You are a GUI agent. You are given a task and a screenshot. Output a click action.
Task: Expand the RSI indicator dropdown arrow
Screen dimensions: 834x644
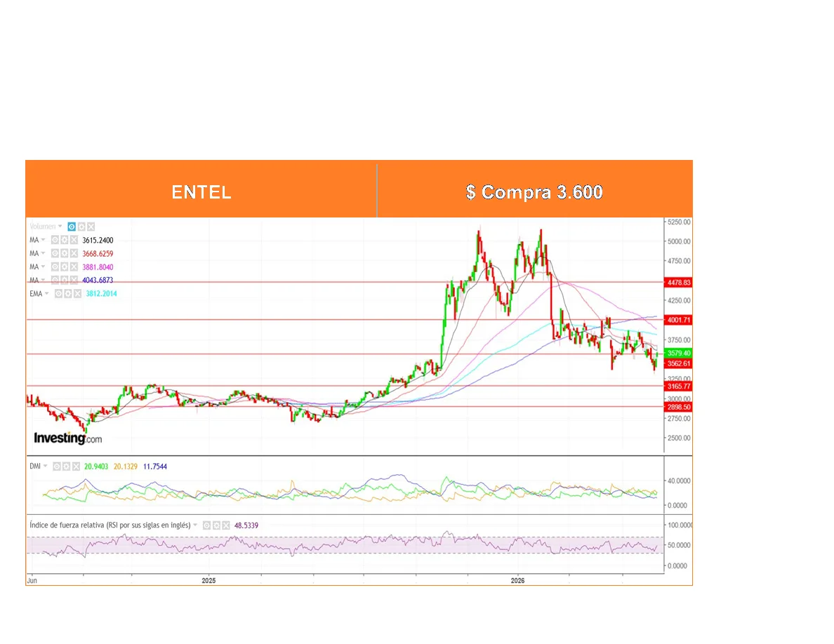195,525
